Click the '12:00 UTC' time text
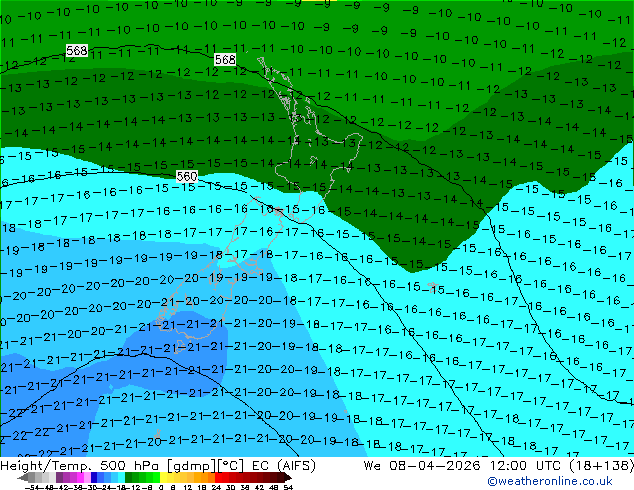Image resolution: width=634 pixels, height=490 pixels. [528, 466]
